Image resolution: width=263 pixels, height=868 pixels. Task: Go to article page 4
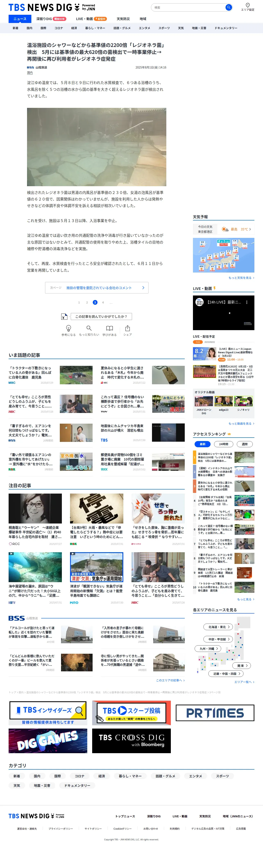tap(103, 302)
